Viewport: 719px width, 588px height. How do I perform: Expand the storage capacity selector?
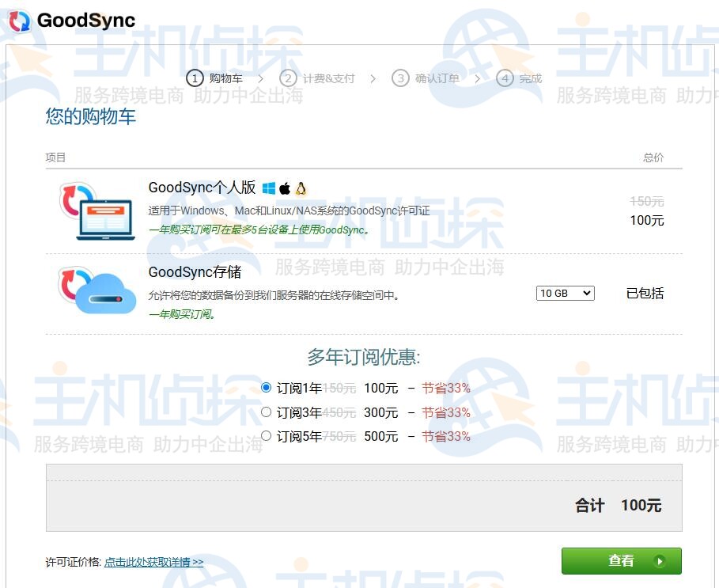pos(565,293)
